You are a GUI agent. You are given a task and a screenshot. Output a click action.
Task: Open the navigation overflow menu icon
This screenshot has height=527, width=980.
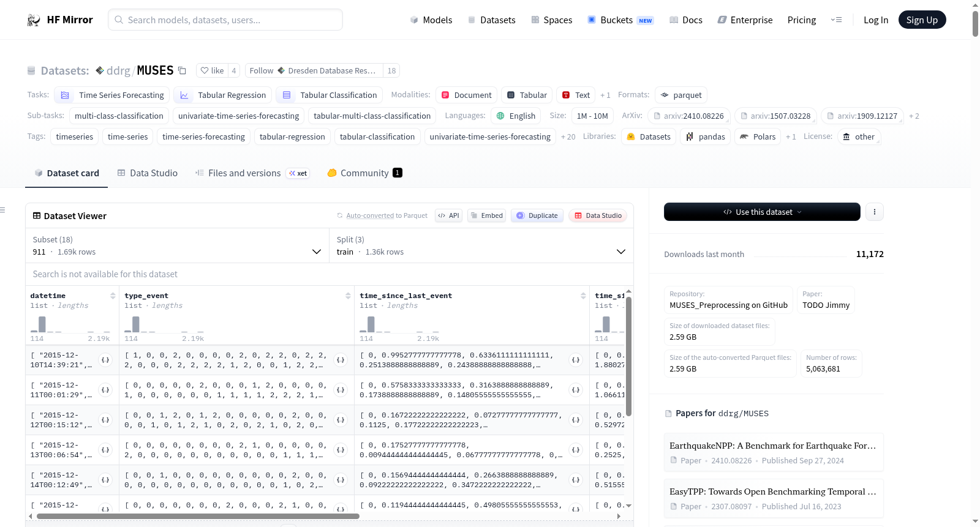coord(836,20)
